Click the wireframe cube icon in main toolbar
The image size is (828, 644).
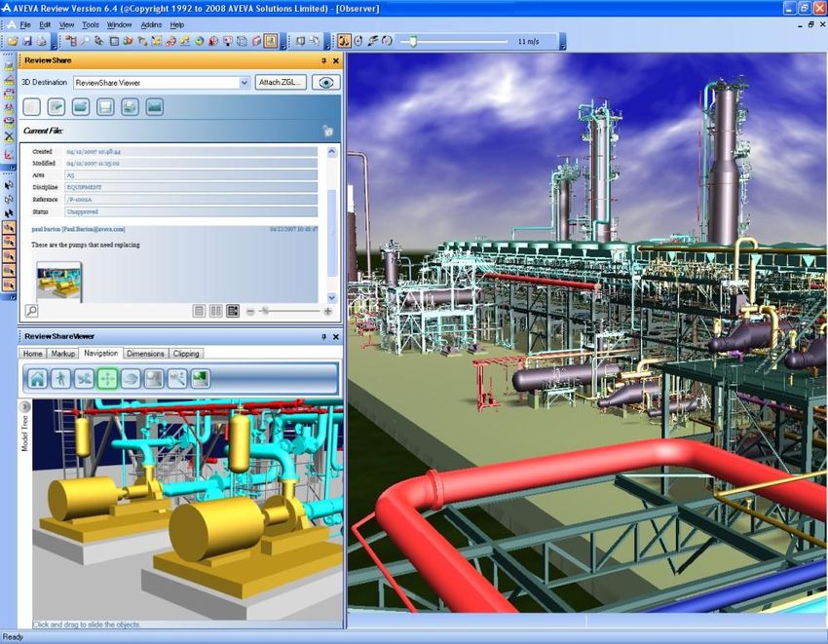pos(242,41)
